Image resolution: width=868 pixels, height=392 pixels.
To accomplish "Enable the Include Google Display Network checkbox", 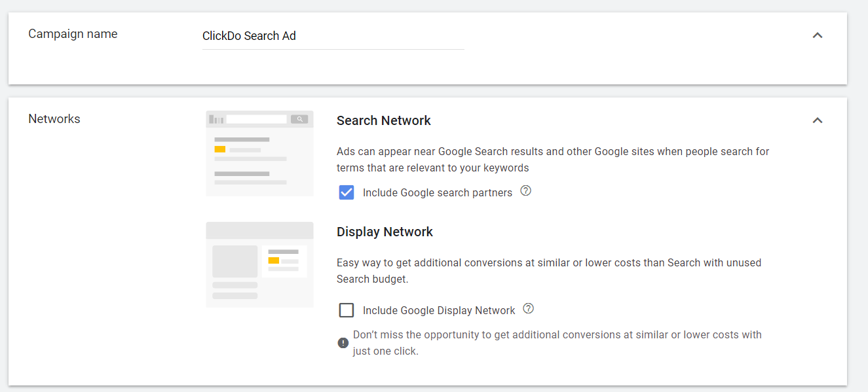I will click(x=347, y=310).
